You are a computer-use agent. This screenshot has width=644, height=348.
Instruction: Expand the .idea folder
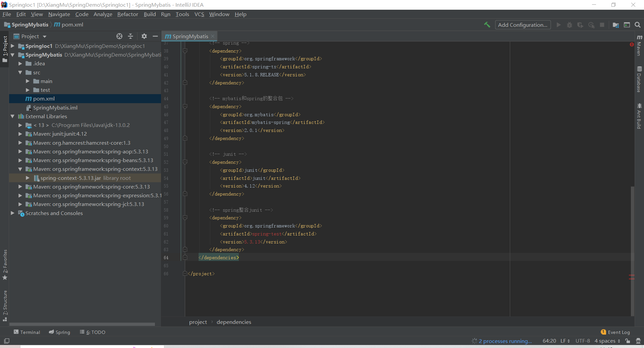click(20, 64)
